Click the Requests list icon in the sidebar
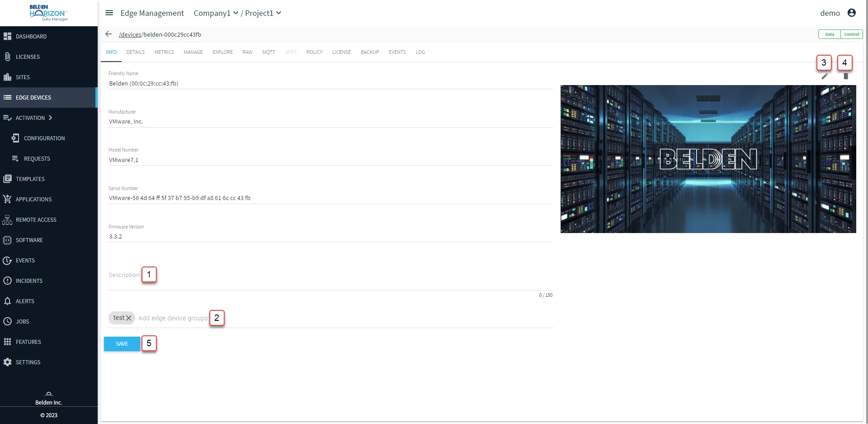Viewport: 868px width, 424px height. pos(15,158)
